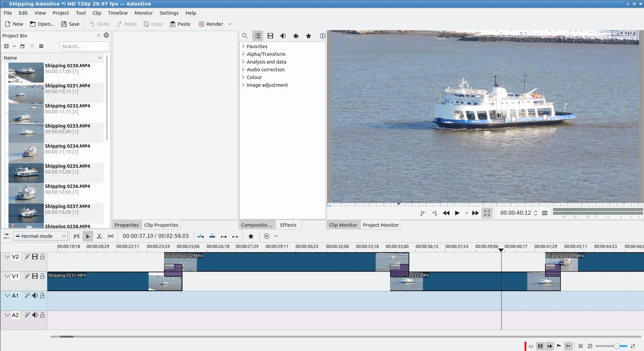Screen dimensions: 644x351
Task: Expand the Favorites effects category
Action: (243, 46)
